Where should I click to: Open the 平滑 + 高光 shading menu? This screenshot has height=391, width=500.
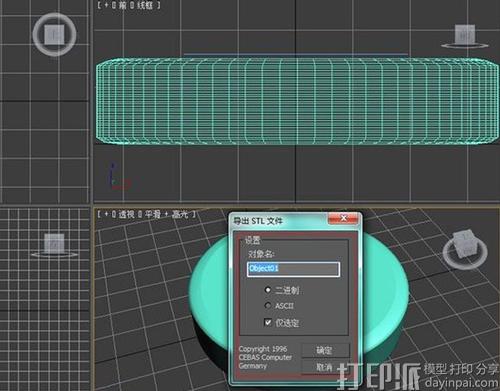coord(166,214)
